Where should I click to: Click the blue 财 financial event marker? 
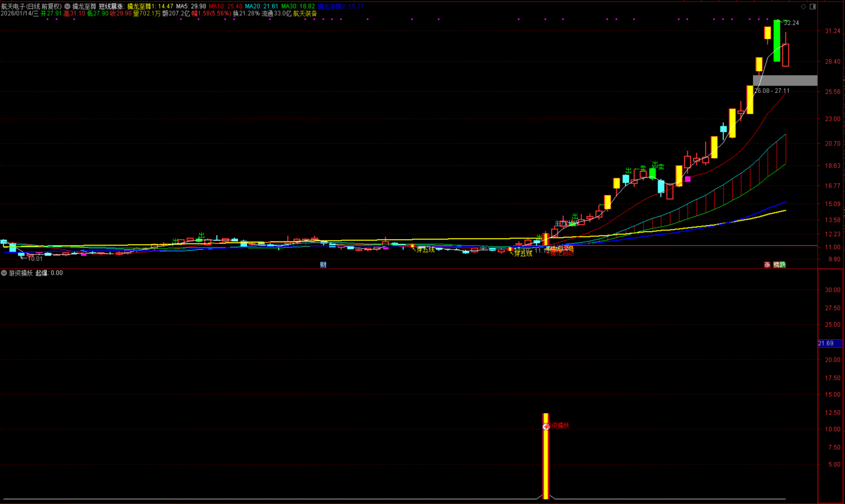[323, 265]
